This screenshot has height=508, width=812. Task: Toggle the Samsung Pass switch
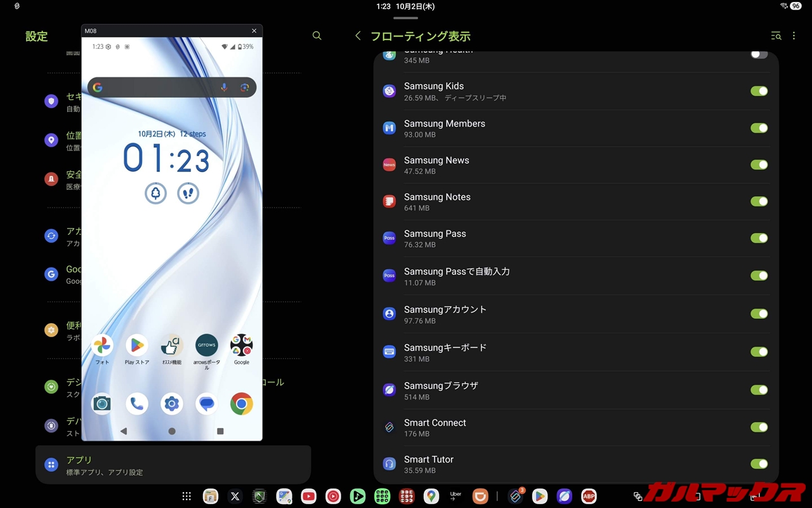coord(759,239)
